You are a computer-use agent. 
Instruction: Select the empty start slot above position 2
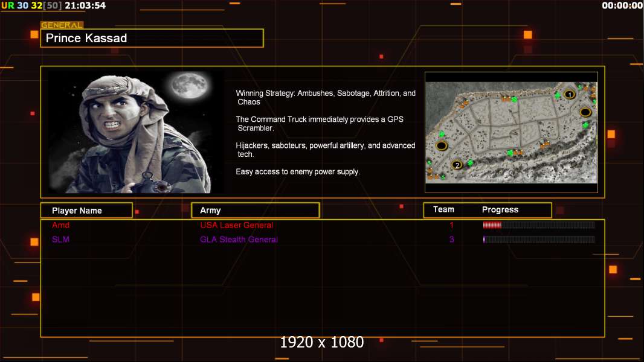pos(442,145)
